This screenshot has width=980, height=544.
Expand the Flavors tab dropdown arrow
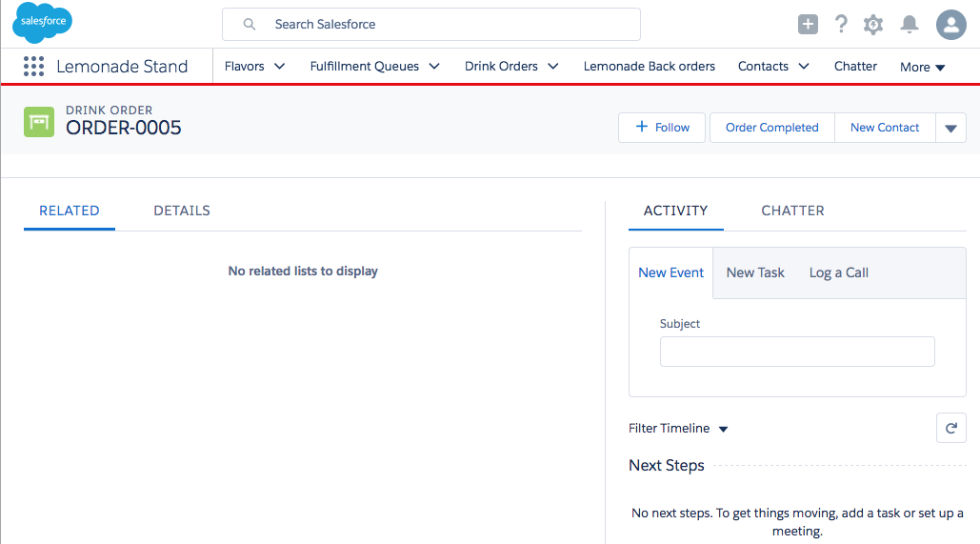[280, 67]
